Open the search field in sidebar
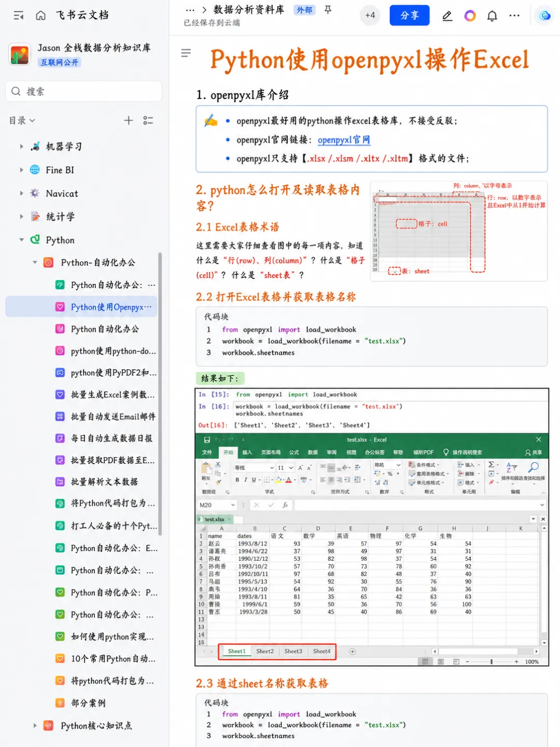Viewport: 560px width, 747px height. point(83,91)
